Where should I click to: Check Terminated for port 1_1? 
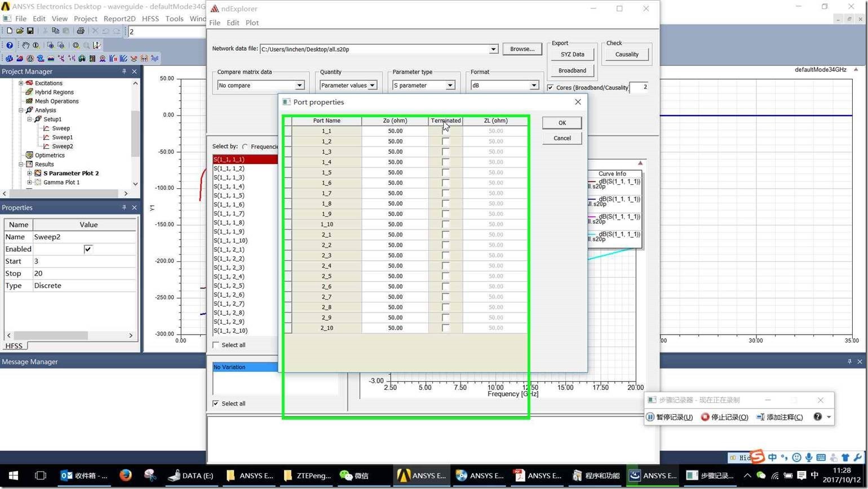point(446,131)
